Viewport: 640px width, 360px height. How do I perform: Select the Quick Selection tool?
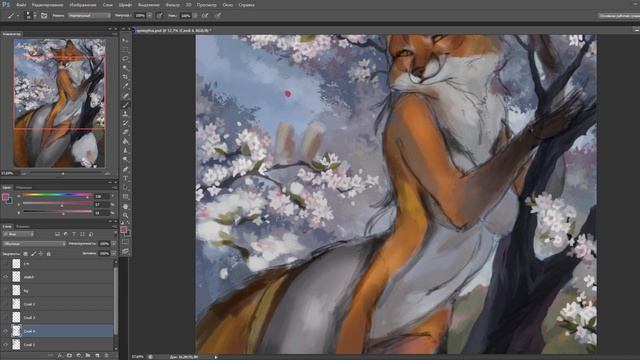pyautogui.click(x=125, y=68)
